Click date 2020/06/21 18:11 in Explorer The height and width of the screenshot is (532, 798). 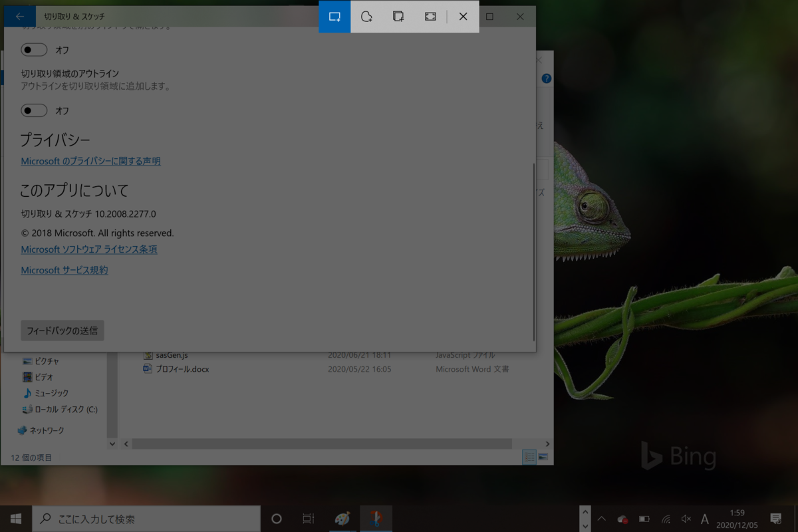pyautogui.click(x=359, y=355)
